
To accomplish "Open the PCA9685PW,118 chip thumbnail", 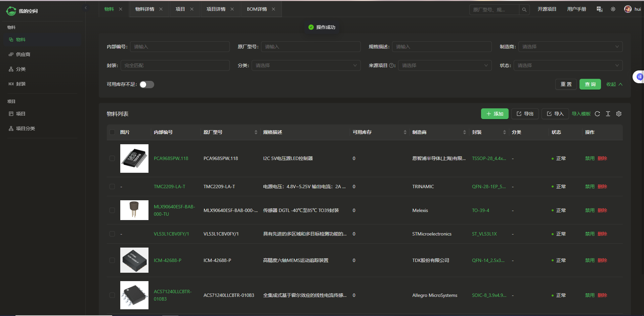I will click(x=134, y=158).
